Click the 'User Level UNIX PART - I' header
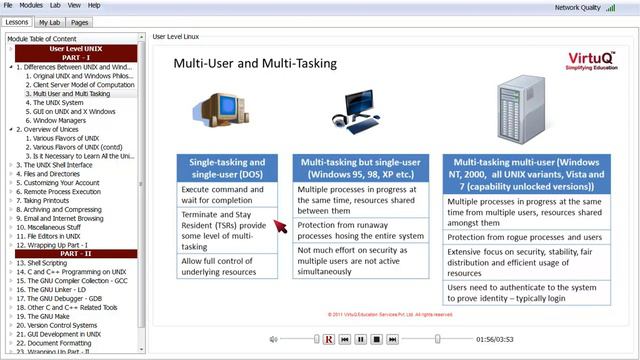Screen dimensions: 640x360 coord(76,53)
